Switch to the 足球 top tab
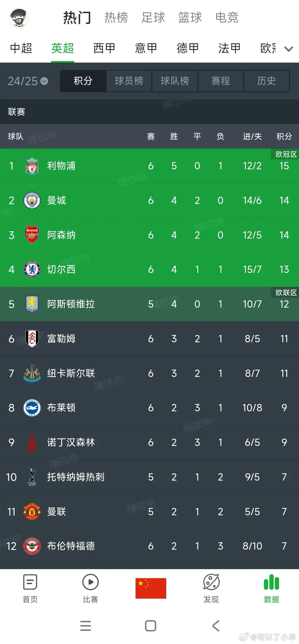 [x=153, y=17]
